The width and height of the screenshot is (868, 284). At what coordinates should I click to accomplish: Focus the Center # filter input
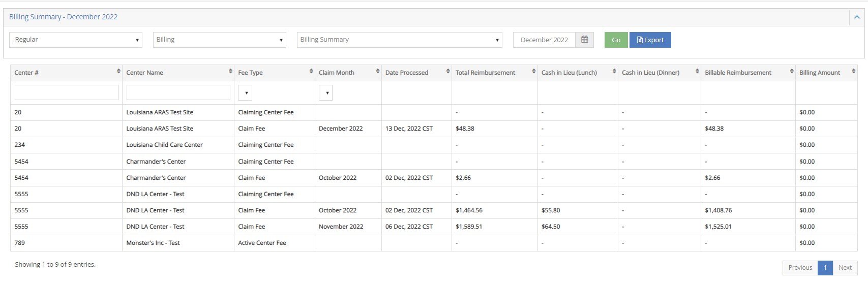[67, 92]
